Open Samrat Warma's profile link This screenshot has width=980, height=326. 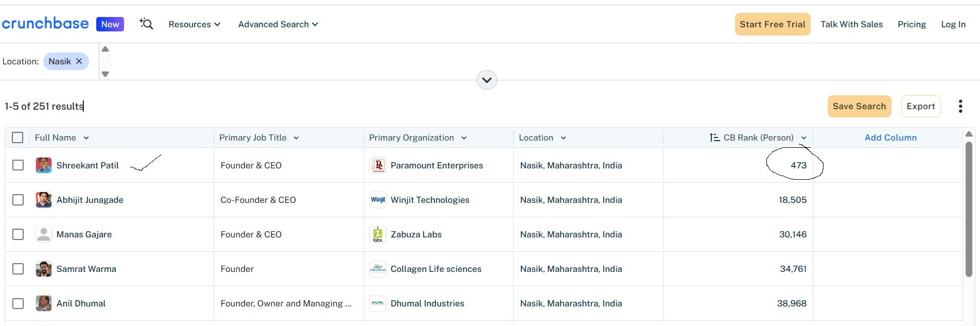click(x=86, y=269)
